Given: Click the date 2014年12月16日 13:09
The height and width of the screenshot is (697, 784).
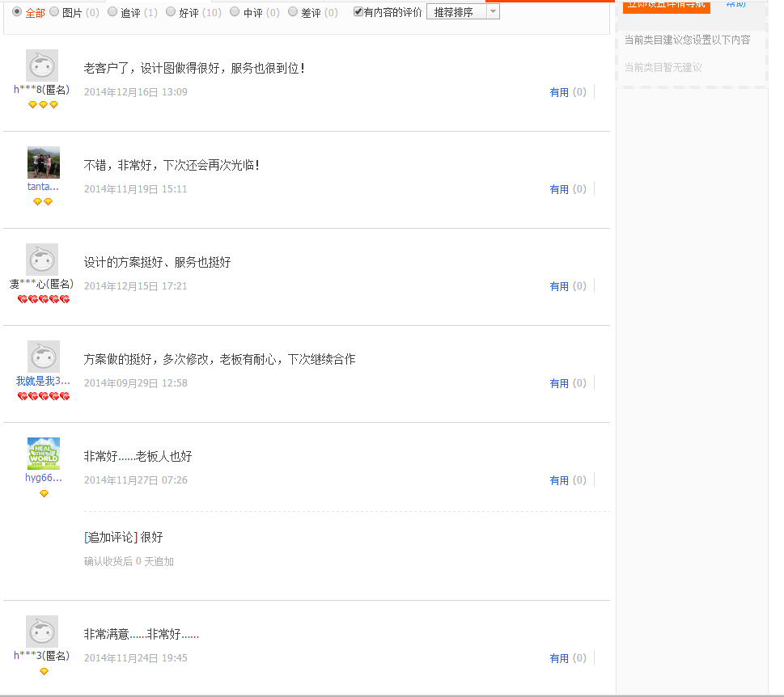Looking at the screenshot, I should tap(135, 92).
